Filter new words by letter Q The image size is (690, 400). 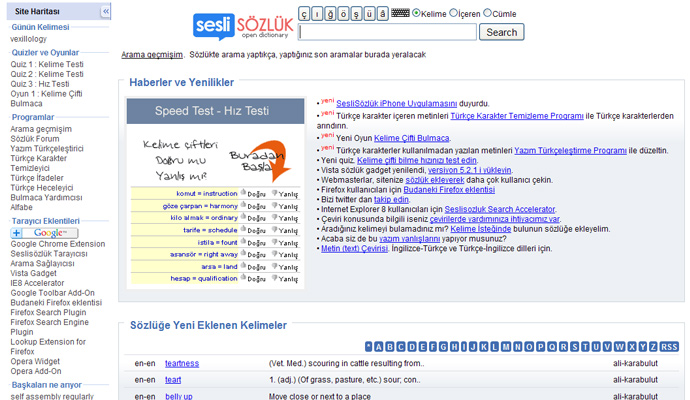click(552, 347)
